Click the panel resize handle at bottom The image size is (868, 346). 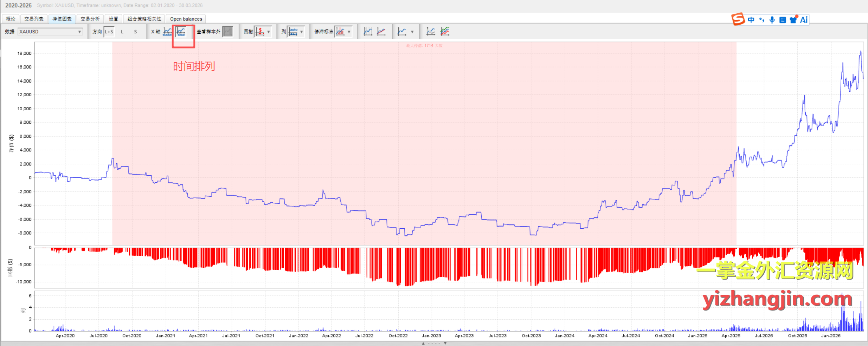coord(434,343)
